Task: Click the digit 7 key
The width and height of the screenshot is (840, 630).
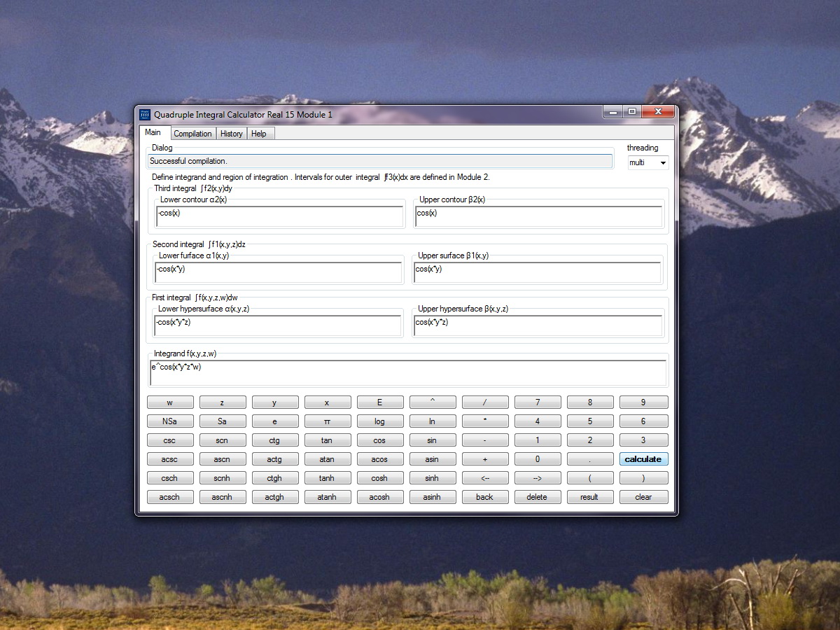Action: (x=538, y=402)
